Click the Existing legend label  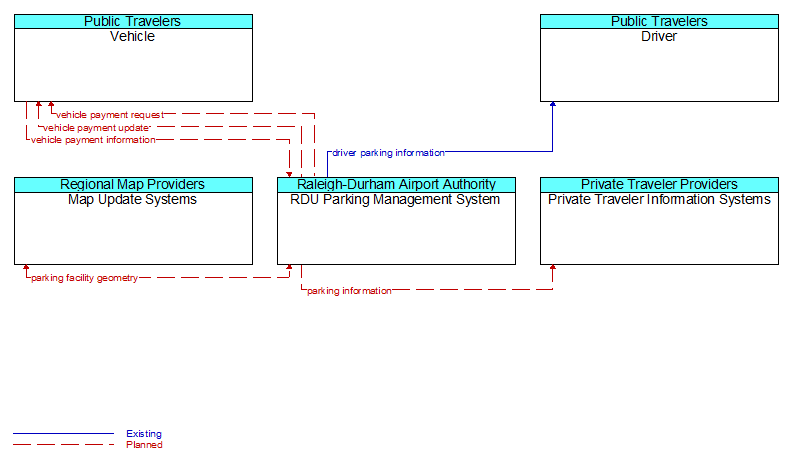143,434
